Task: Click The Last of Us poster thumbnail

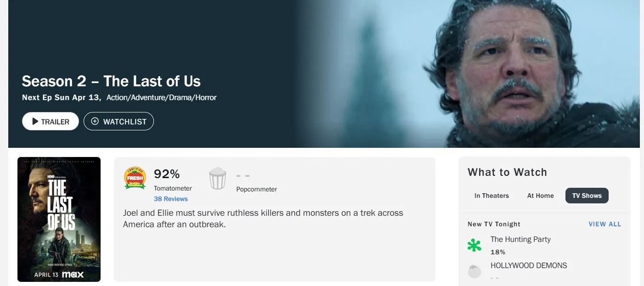Action: [59, 219]
